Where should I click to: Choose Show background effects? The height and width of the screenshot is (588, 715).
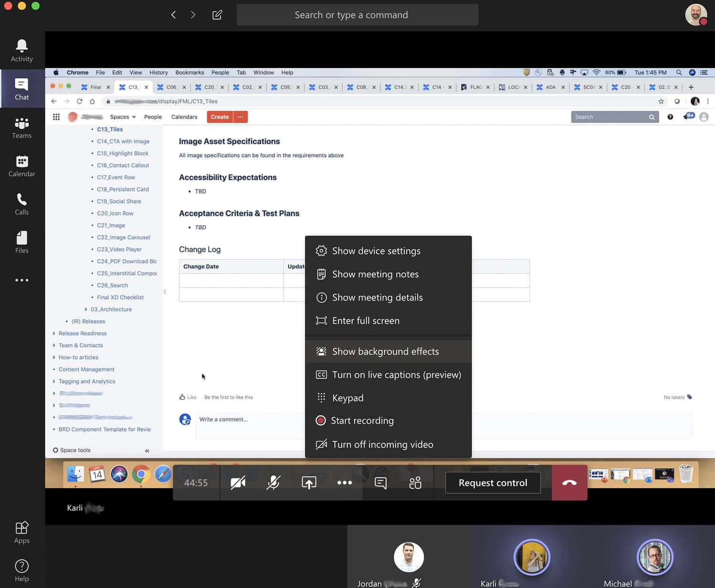pyautogui.click(x=388, y=351)
